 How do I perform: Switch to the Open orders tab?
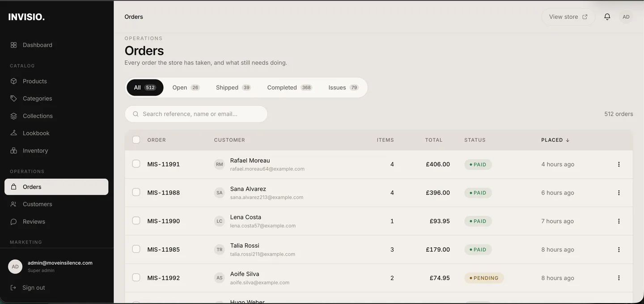click(186, 88)
